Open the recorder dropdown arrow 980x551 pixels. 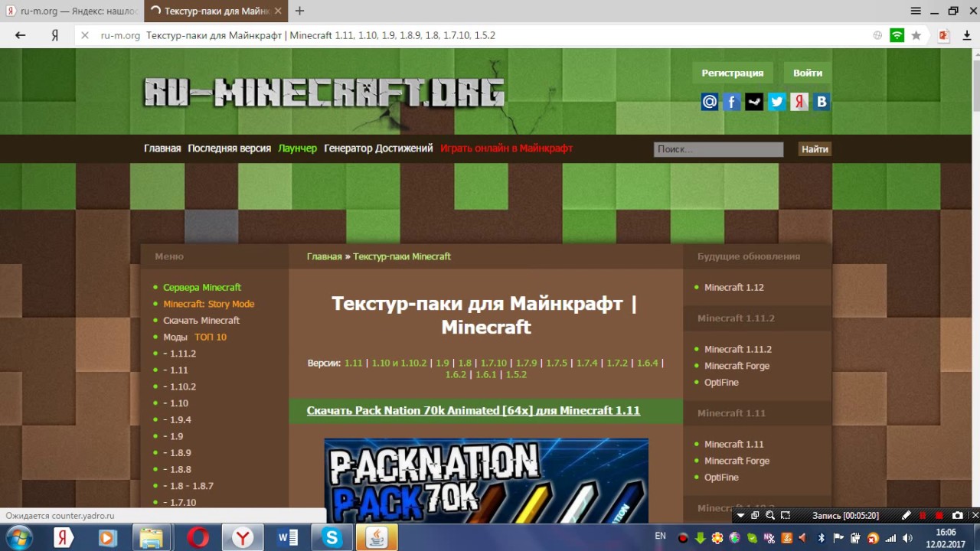740,515
